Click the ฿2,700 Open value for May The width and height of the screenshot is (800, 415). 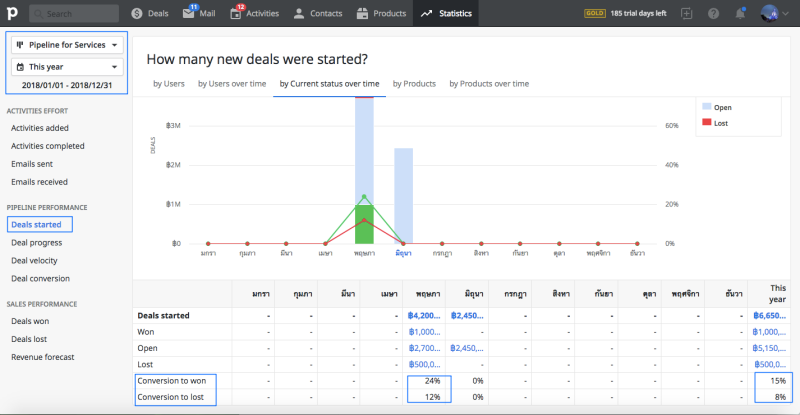point(424,348)
